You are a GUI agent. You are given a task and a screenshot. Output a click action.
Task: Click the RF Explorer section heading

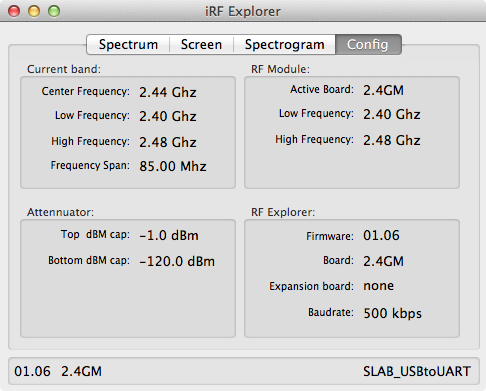click(x=283, y=212)
